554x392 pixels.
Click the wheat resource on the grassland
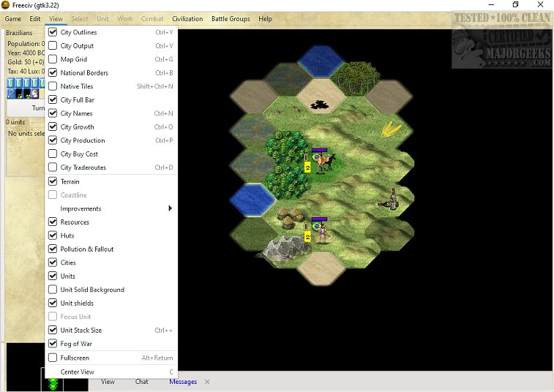point(390,129)
